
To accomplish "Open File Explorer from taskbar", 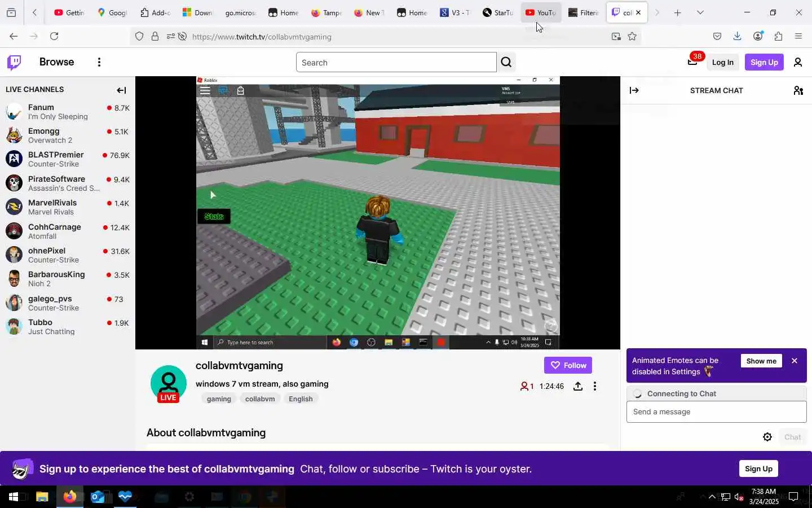I will tap(42, 497).
